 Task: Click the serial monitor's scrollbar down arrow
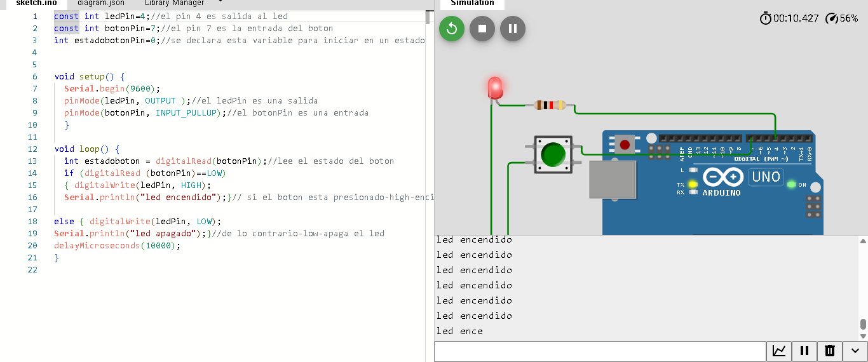click(x=863, y=336)
